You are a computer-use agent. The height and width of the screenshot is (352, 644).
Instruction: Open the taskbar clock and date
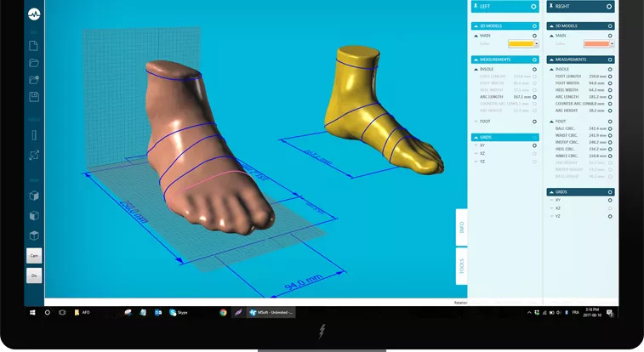[592, 313]
